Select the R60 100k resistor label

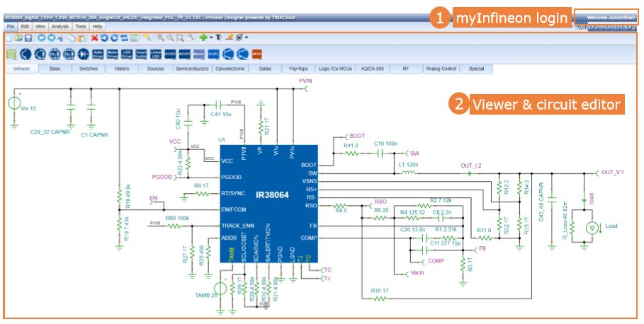(x=177, y=218)
